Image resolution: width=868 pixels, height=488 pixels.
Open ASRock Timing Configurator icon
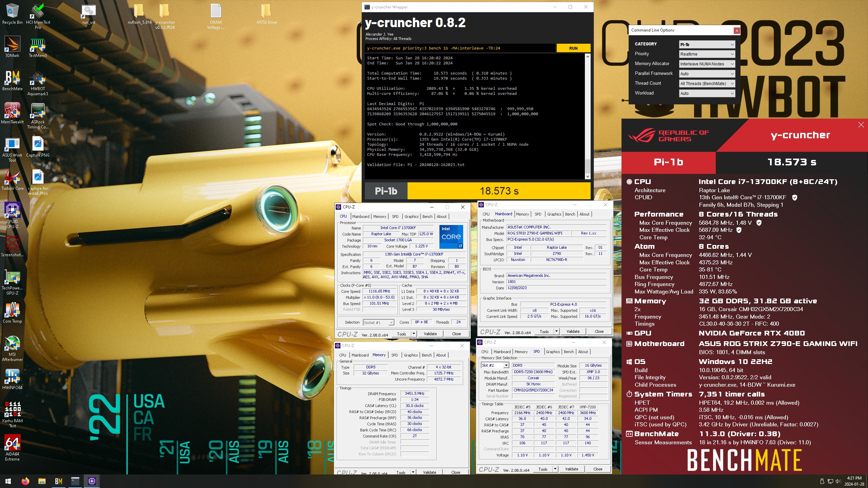click(x=38, y=116)
